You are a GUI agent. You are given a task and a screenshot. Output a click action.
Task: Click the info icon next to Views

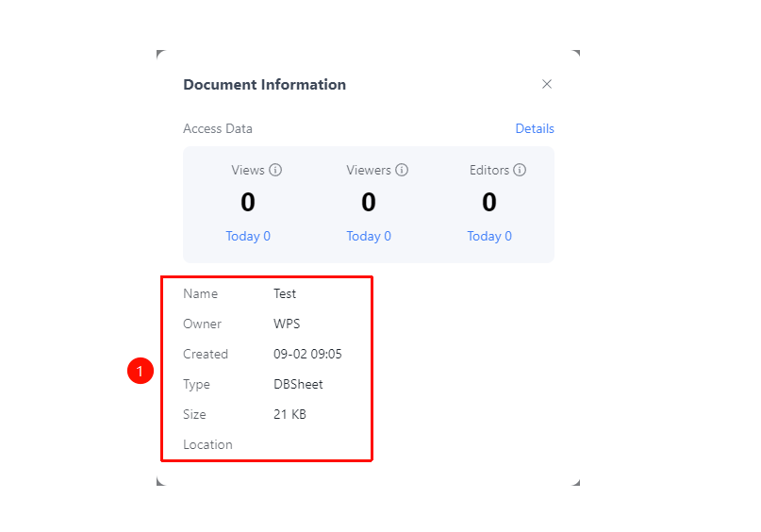(275, 170)
